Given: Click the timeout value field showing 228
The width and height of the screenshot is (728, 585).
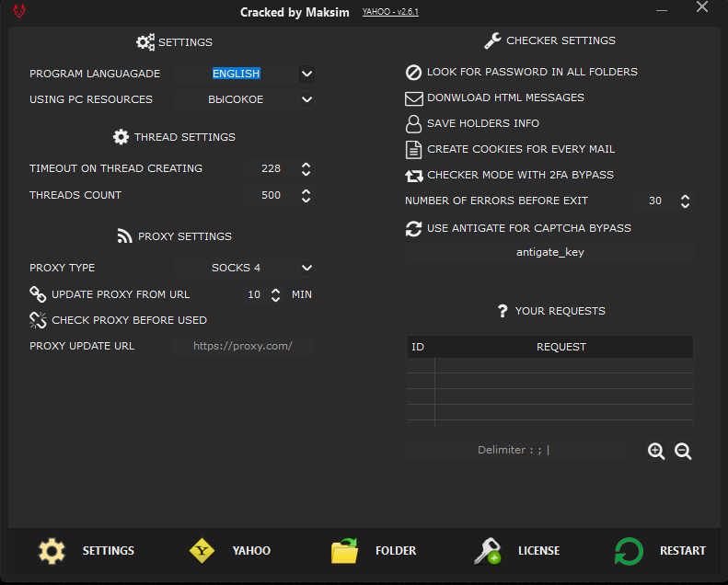Looking at the screenshot, I should pos(272,169).
